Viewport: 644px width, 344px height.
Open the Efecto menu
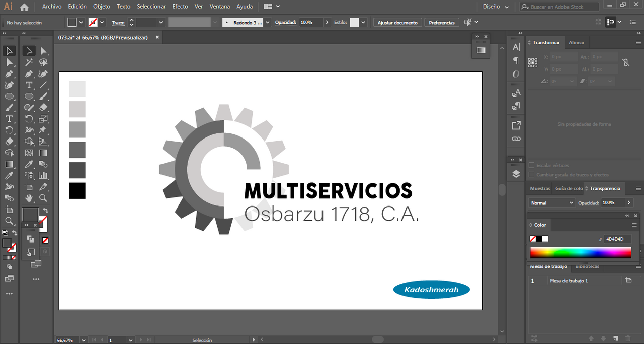(x=180, y=7)
